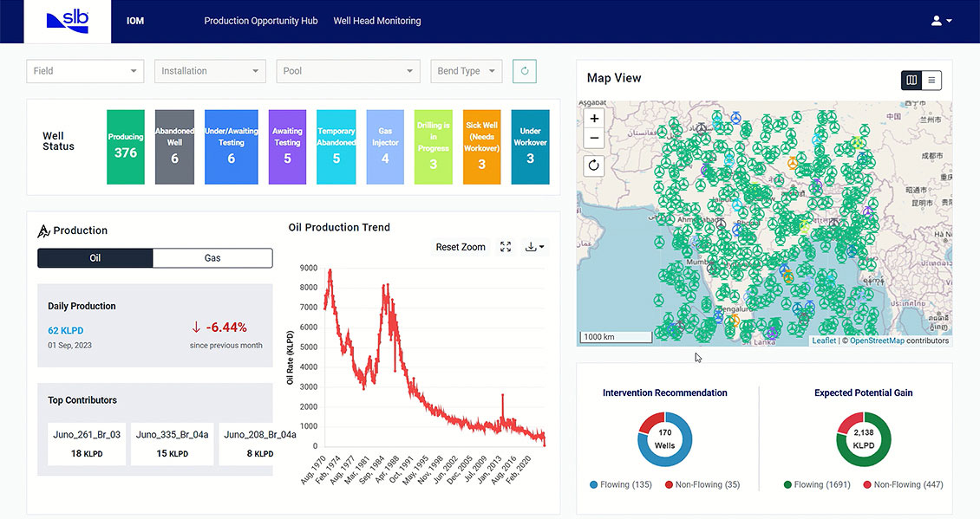
Task: Switch Map View to list layout
Action: pyautogui.click(x=931, y=80)
